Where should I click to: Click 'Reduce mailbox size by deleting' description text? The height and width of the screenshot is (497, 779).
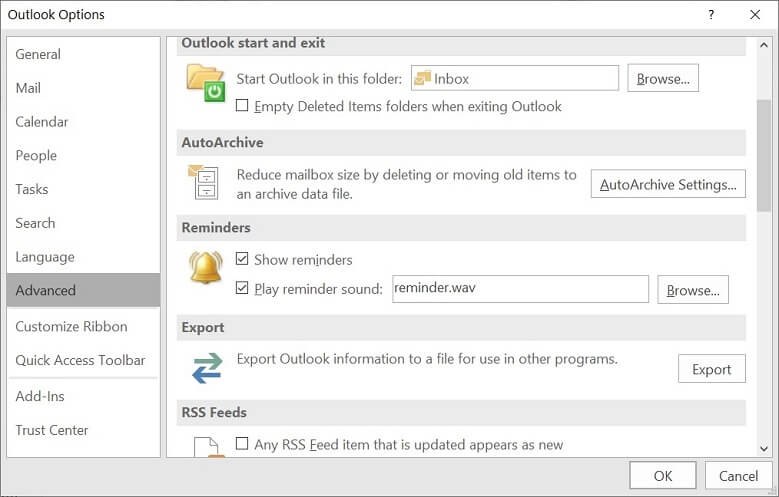pyautogui.click(x=406, y=184)
